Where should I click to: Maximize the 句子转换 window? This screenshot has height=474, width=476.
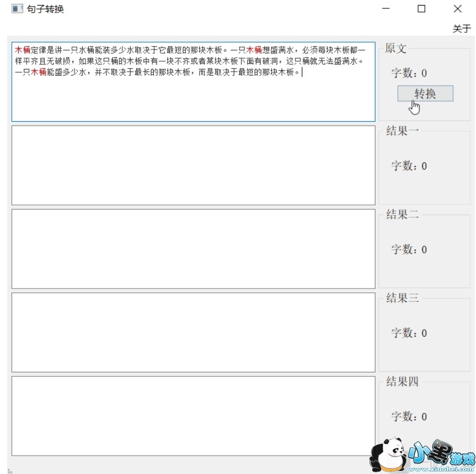[x=421, y=9]
